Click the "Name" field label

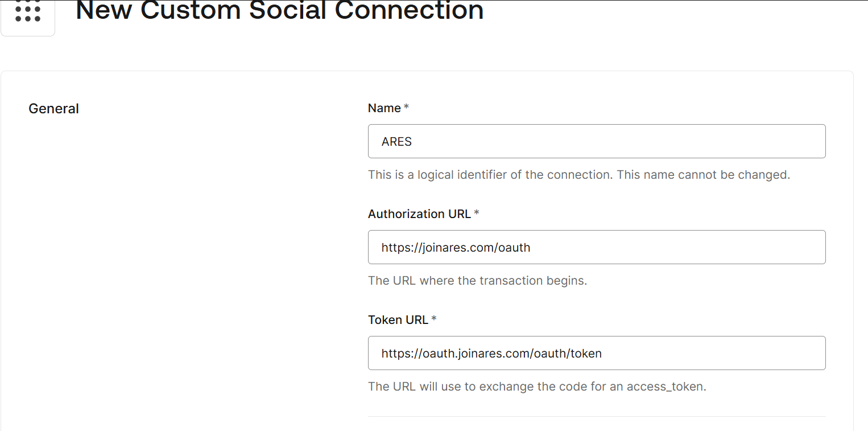[x=385, y=108]
